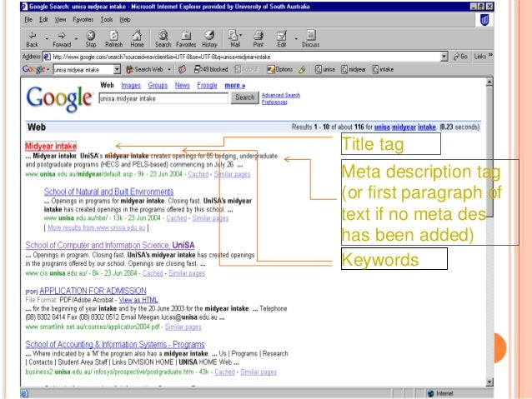Refresh the current page
Image resolution: width=532 pixels, height=399 pixels.
(x=113, y=39)
